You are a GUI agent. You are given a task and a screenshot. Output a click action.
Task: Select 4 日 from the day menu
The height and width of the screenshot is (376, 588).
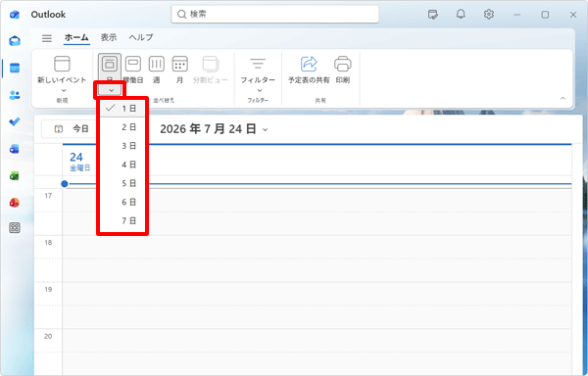click(x=122, y=164)
